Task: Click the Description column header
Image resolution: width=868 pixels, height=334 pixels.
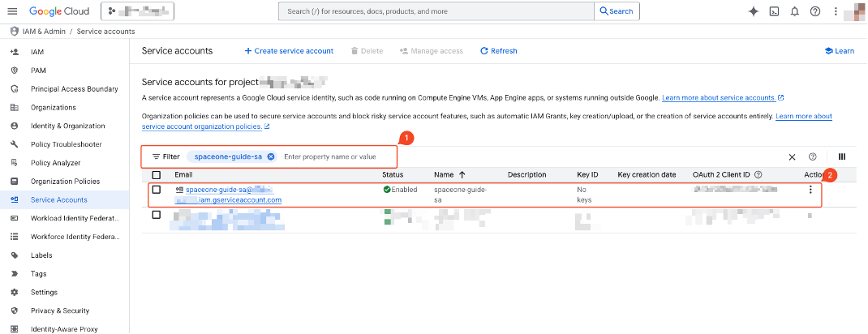Action: (x=527, y=175)
